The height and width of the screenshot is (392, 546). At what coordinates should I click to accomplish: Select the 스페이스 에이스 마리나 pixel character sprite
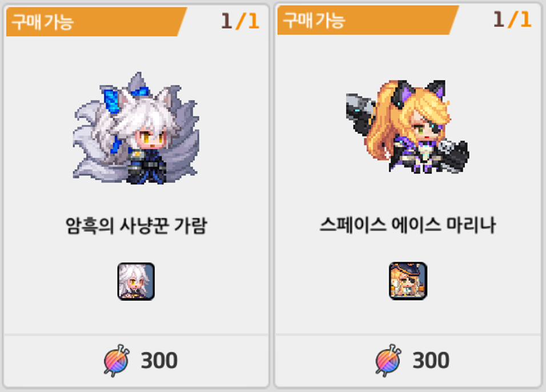(x=407, y=126)
